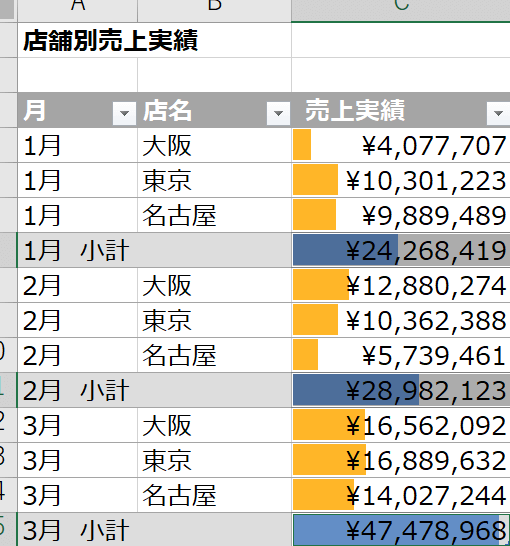Select the 3月 小計 label cell
510x546 pixels.
[x=154, y=530]
